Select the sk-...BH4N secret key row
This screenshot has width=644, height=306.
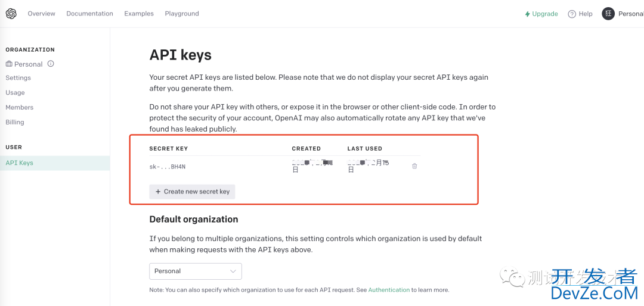(x=284, y=166)
